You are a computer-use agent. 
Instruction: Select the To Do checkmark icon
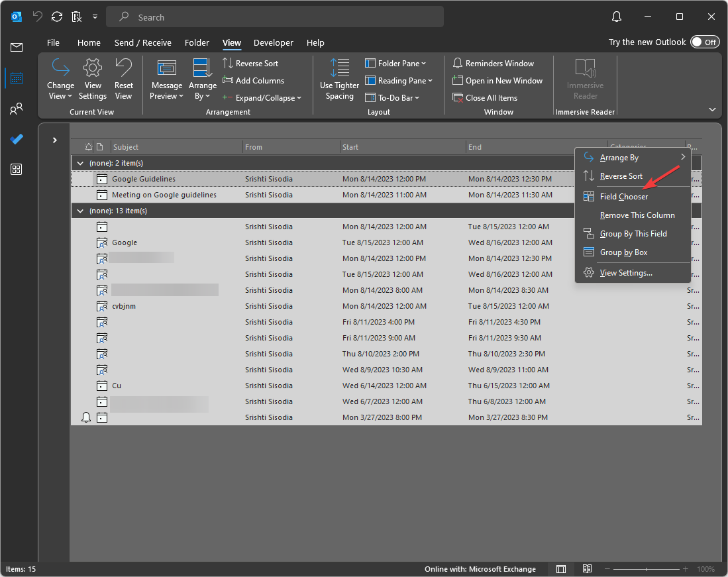point(16,138)
